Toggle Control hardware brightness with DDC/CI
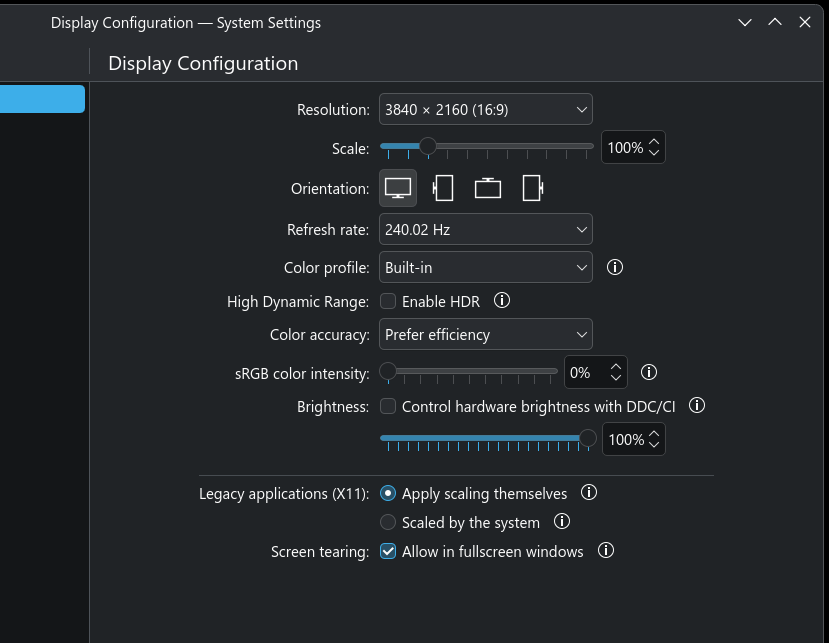This screenshot has height=643, width=829. 388,406
